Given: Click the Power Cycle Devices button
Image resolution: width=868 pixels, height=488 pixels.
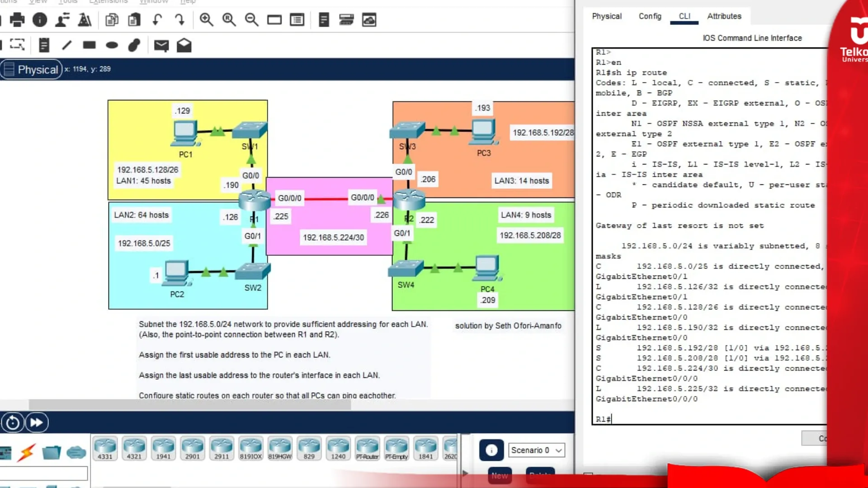Looking at the screenshot, I should coord(13,422).
